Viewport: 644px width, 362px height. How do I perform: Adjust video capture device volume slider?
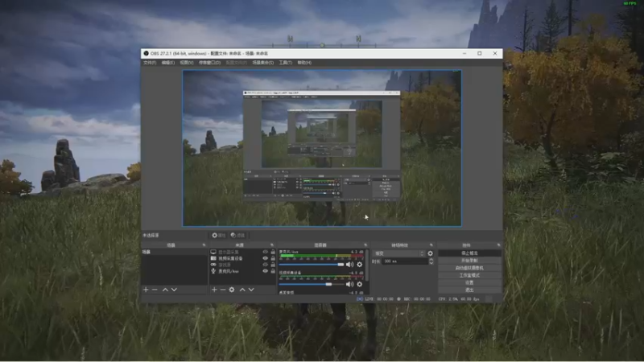tap(312, 284)
